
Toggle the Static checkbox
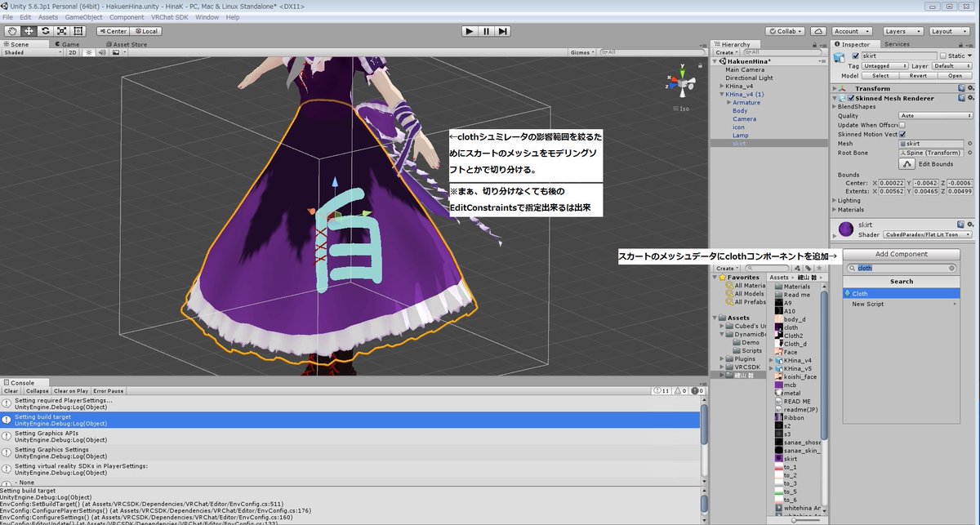tap(943, 56)
